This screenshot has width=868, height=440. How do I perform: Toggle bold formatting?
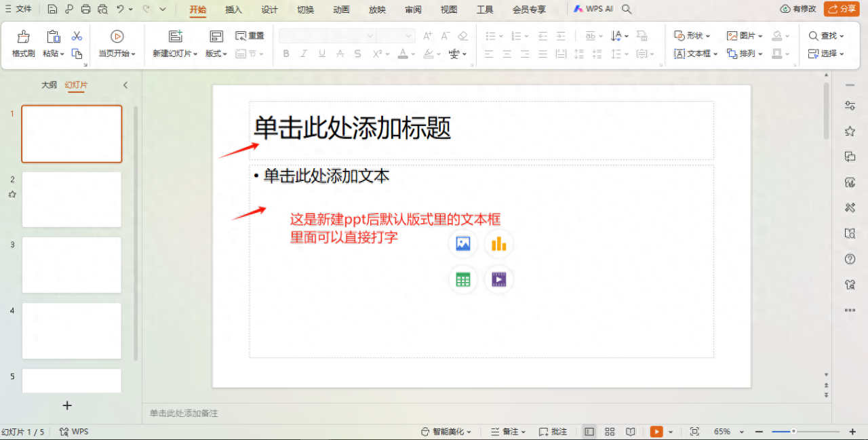[285, 54]
